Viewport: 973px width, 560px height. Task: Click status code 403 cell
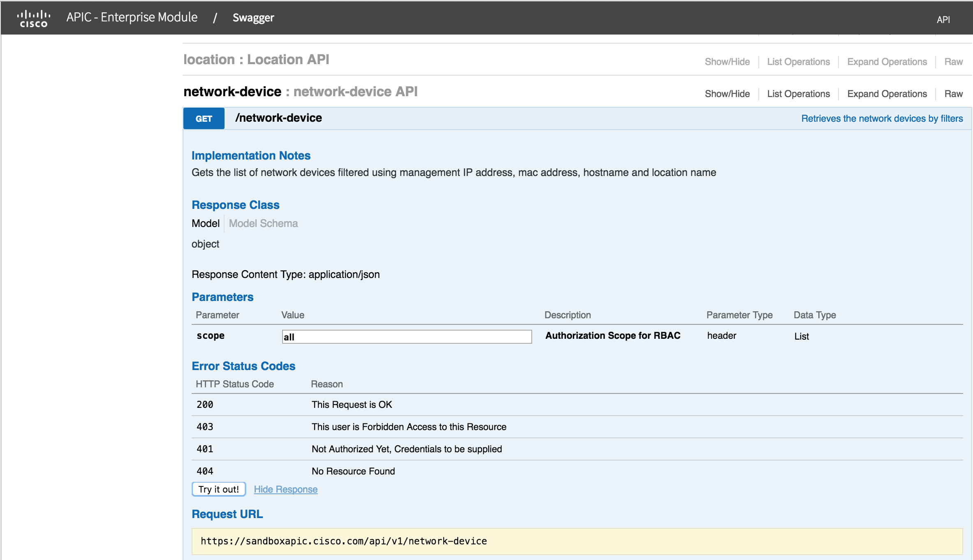[x=205, y=427]
